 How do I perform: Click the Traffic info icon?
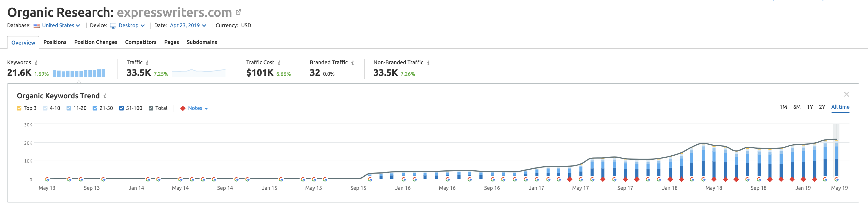[x=147, y=63]
